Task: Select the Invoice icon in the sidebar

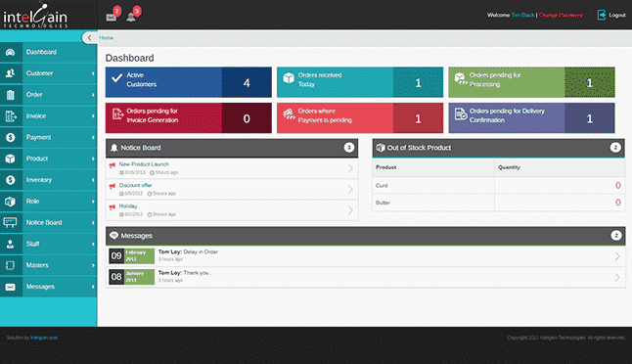Action: 11,116
